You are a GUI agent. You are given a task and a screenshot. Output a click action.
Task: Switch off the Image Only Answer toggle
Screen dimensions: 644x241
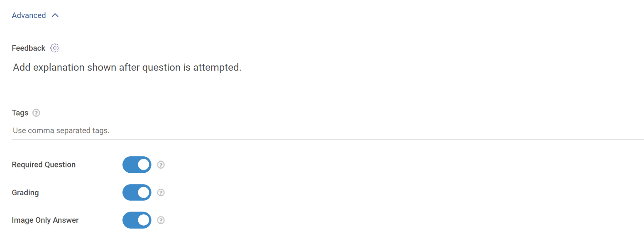[x=137, y=220]
